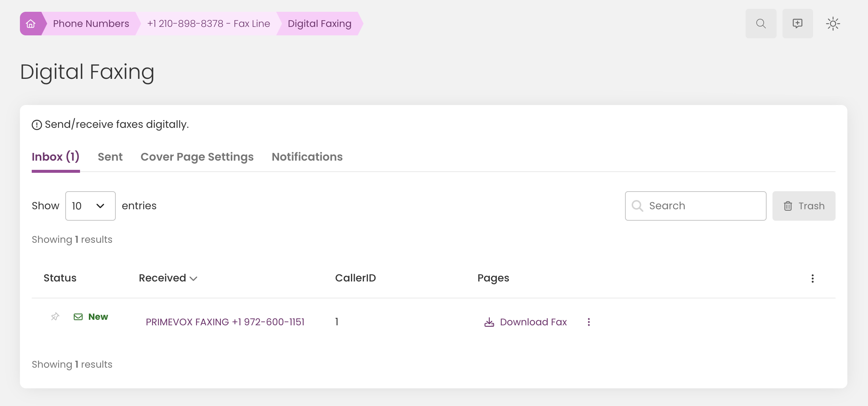Click the home icon in the breadcrumb
The height and width of the screenshot is (406, 868).
point(32,23)
